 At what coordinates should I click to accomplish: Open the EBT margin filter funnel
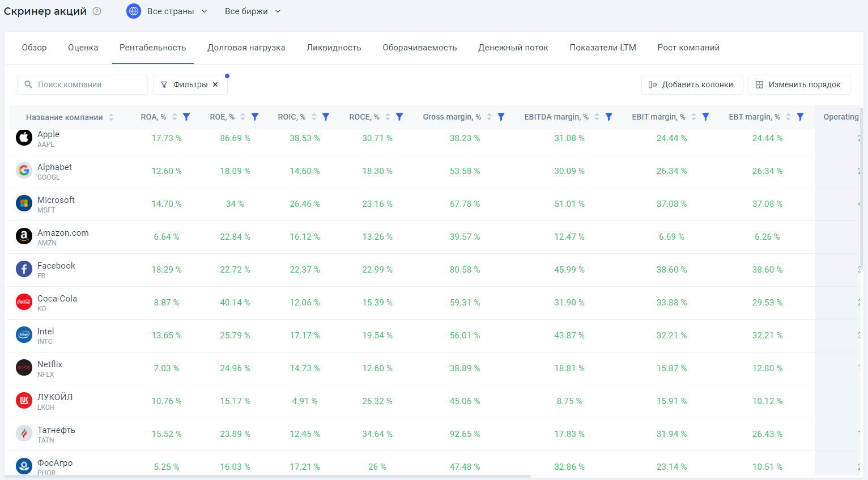click(x=800, y=117)
